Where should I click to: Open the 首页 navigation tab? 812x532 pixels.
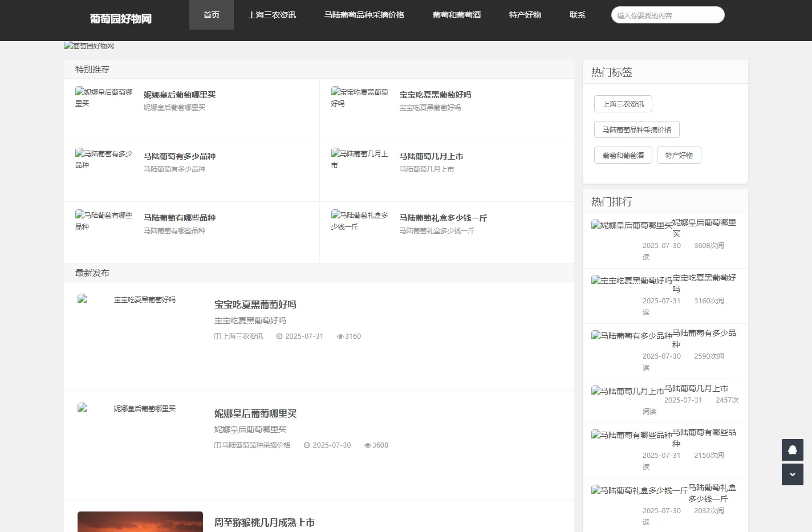tap(212, 15)
